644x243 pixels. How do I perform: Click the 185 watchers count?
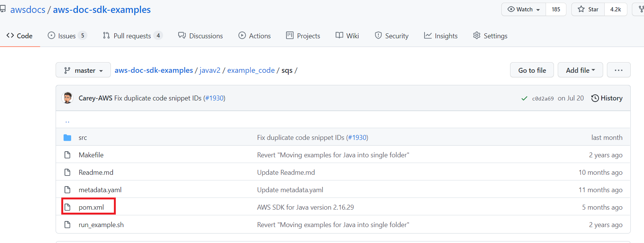(556, 9)
